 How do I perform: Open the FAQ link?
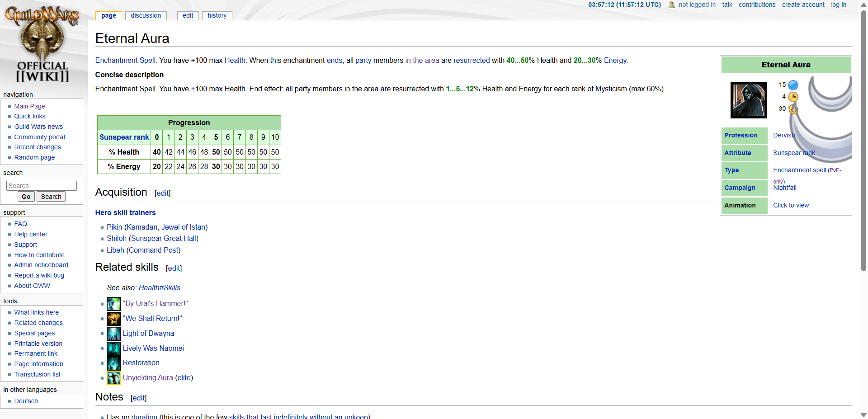[x=20, y=224]
